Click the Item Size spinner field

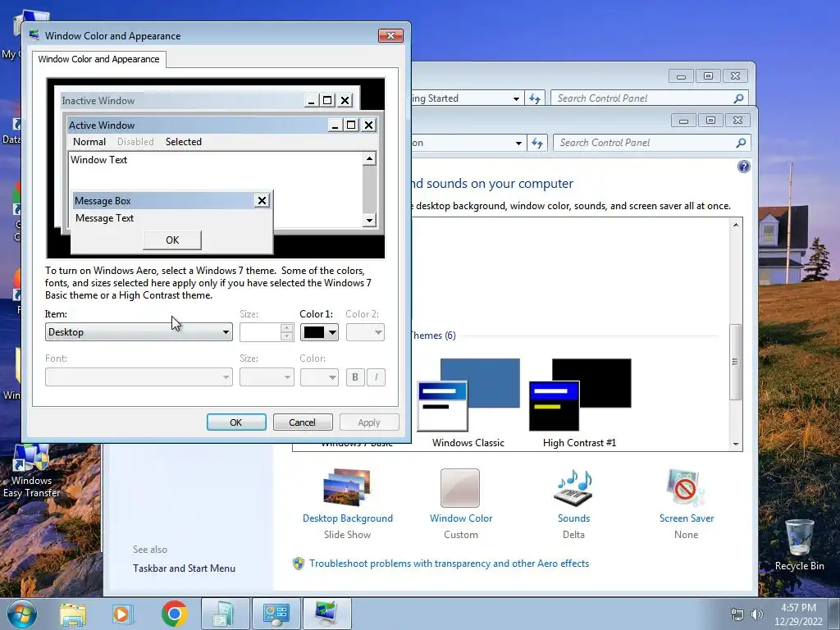(260, 332)
